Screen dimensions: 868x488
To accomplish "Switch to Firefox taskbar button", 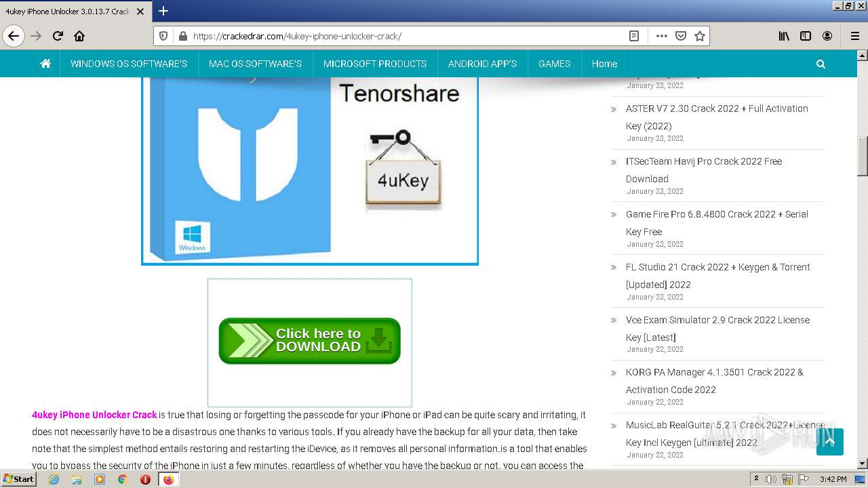I will coord(168,479).
